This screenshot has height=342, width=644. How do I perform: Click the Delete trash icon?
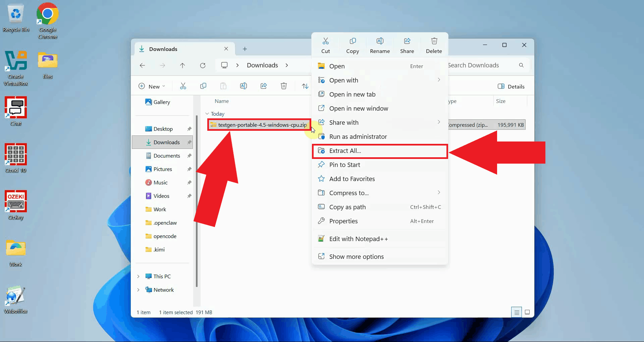[x=434, y=45]
